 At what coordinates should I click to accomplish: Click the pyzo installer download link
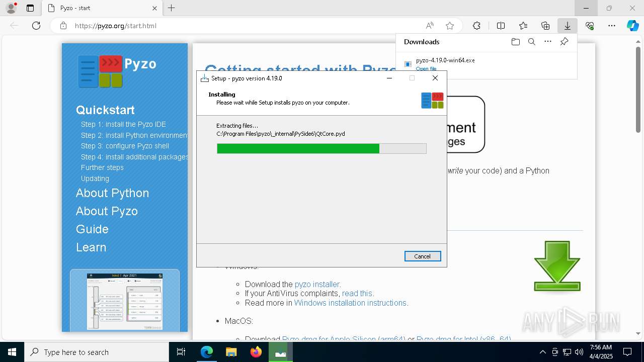click(317, 284)
